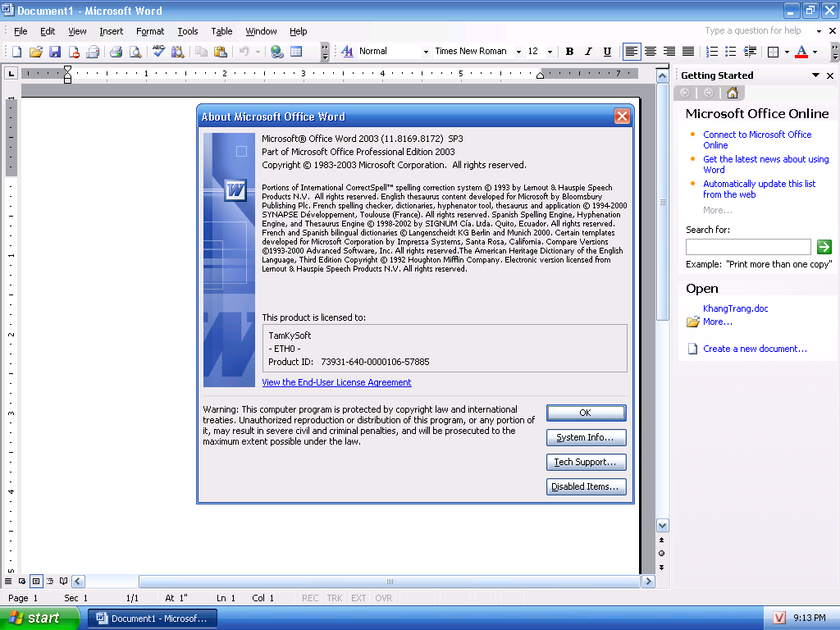Insert a hyperlink with the globe icon
The image size is (840, 630).
277,52
